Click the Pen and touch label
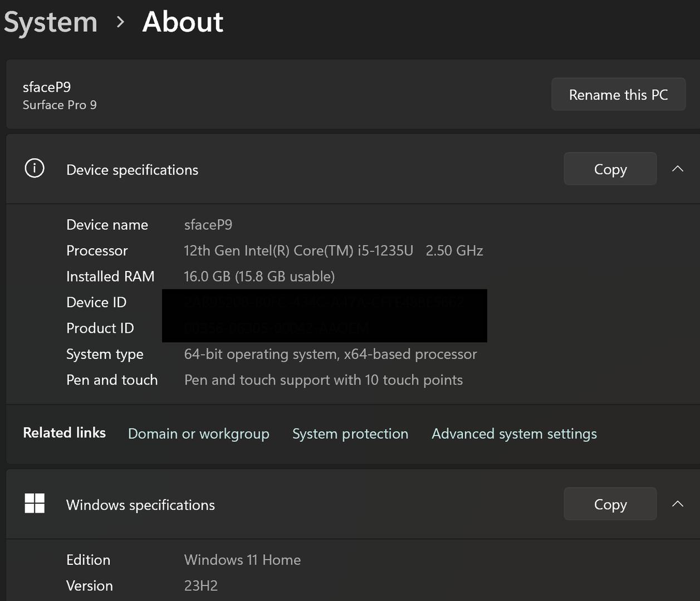This screenshot has width=700, height=601. (x=112, y=380)
